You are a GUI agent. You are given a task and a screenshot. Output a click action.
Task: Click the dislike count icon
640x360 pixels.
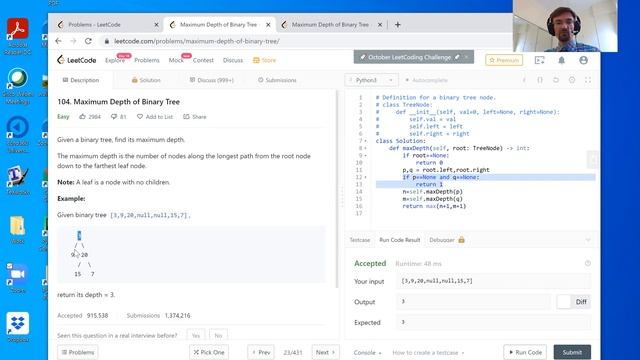[114, 117]
